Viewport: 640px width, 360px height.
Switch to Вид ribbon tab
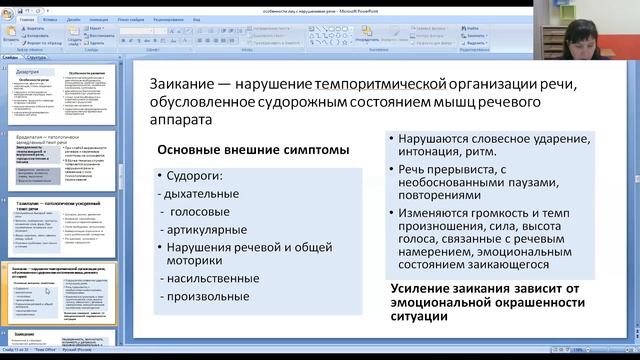point(196,20)
